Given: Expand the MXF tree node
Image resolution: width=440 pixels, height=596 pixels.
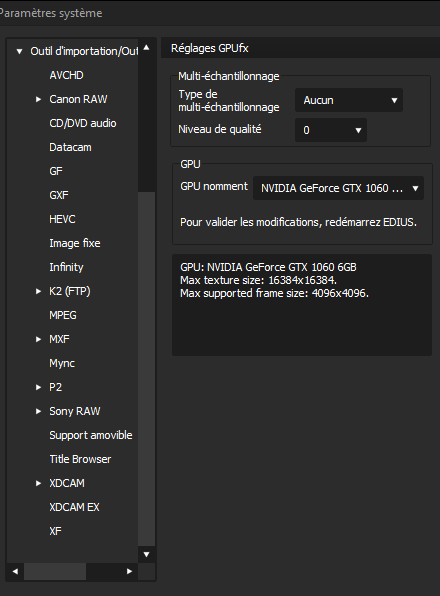Looking at the screenshot, I should [x=38, y=339].
